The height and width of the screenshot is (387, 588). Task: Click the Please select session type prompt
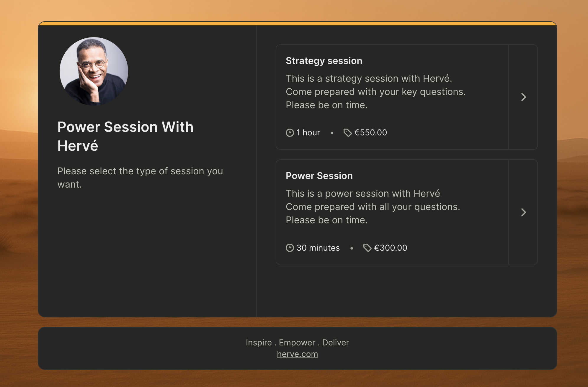[x=140, y=178]
